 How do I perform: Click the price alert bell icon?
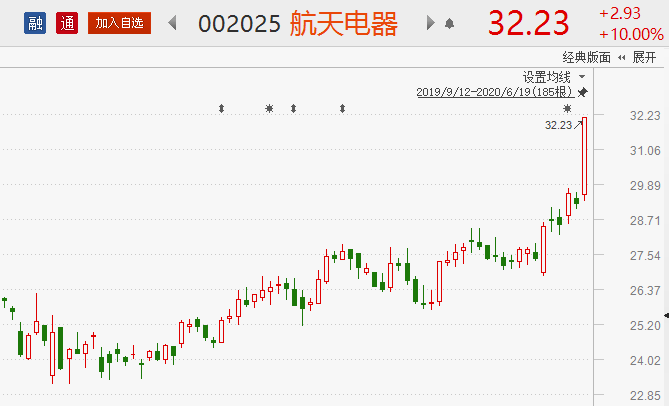(449, 23)
